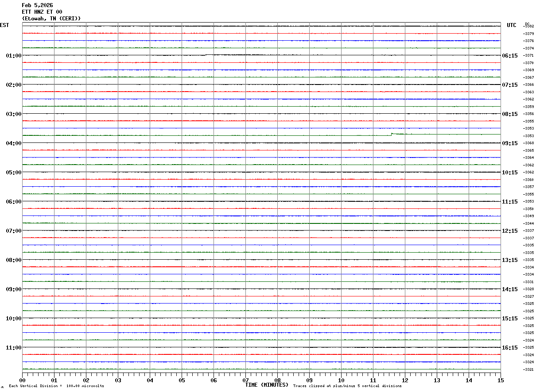Select the 10:00 EST row label

point(14,319)
